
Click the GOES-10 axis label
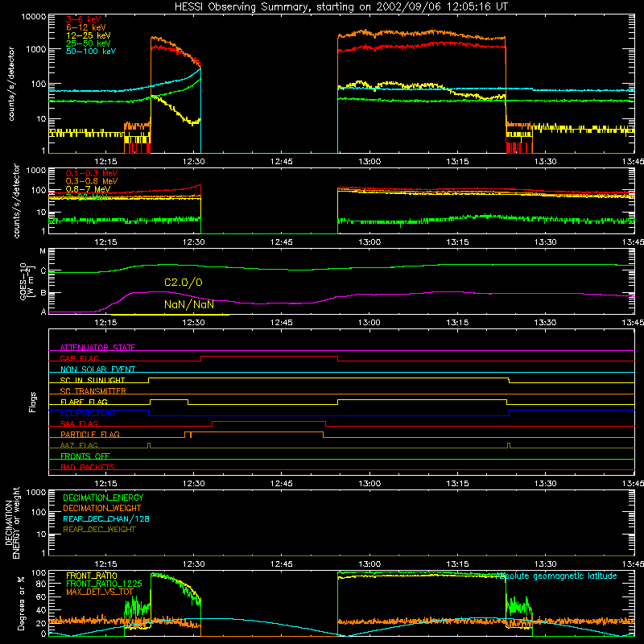[x=26, y=281]
